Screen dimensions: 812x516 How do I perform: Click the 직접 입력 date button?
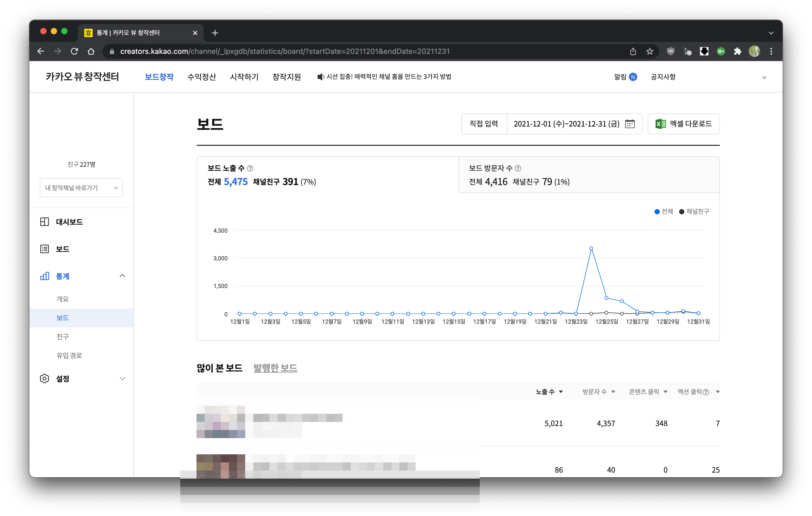pyautogui.click(x=483, y=124)
